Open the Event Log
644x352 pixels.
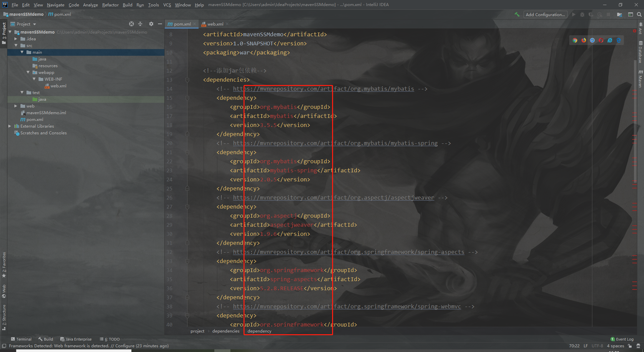pyautogui.click(x=622, y=339)
